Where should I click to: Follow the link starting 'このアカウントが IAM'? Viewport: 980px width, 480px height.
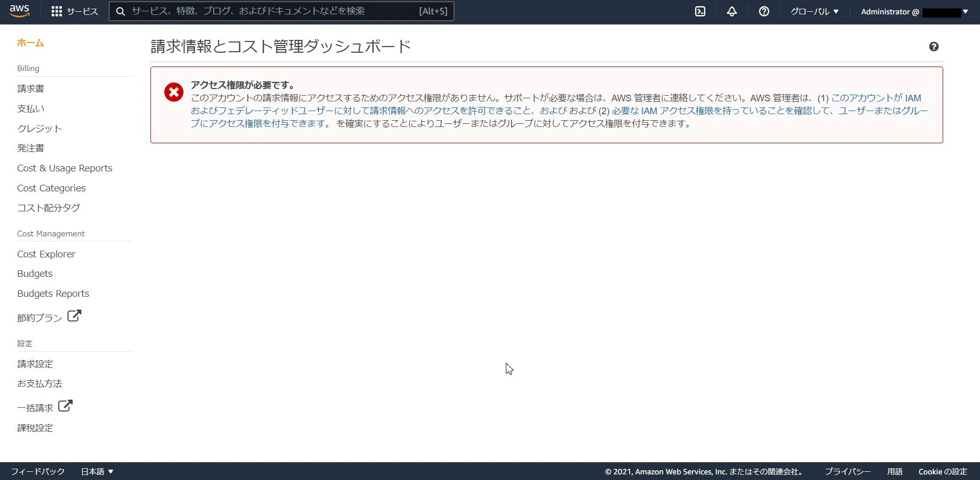point(555,104)
